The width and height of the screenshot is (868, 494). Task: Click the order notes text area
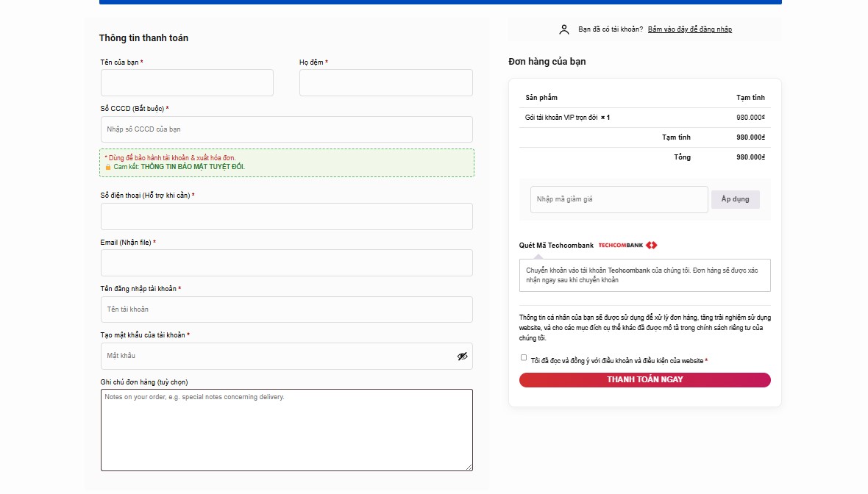point(286,429)
